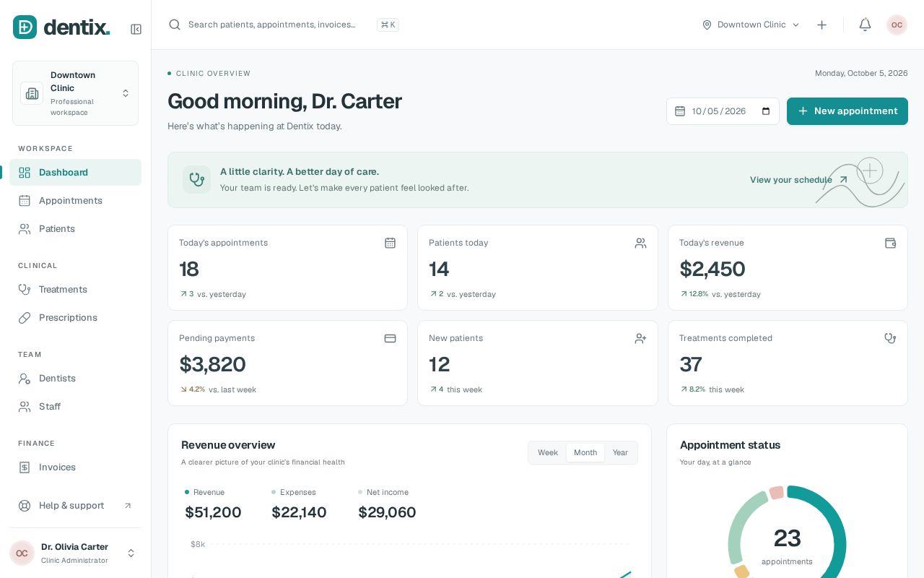This screenshot has width=924, height=578.
Task: Open Dentists in the sidebar
Action: (75, 378)
